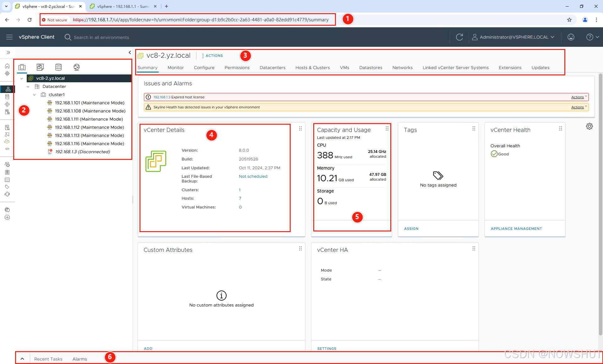Image resolution: width=603 pixels, height=364 pixels.
Task: Open the Hosts & Clusters tab
Action: (313, 68)
